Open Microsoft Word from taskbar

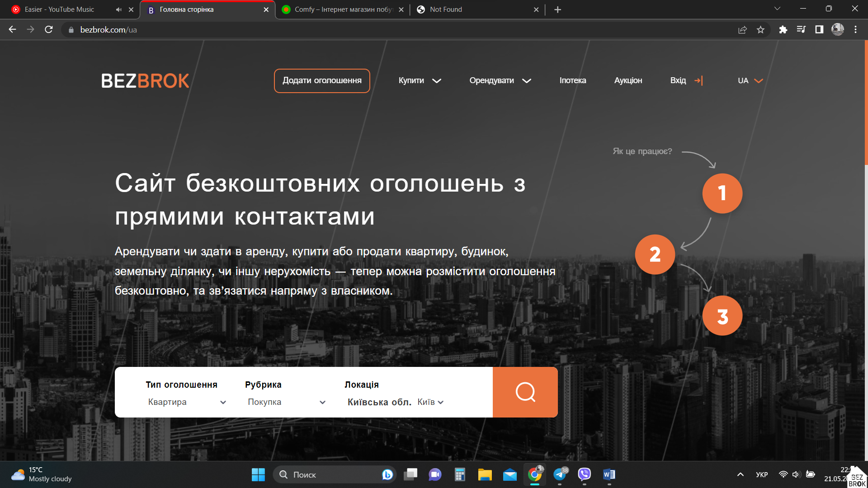609,474
